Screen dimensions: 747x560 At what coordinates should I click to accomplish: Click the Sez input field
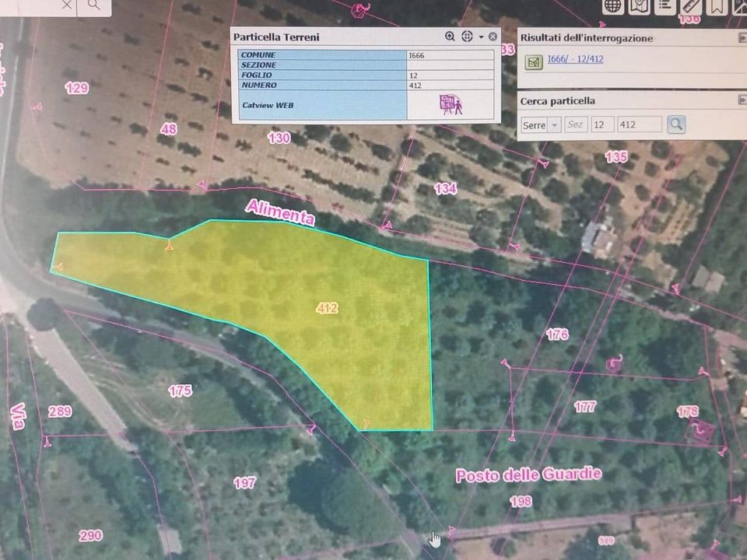[x=576, y=124]
